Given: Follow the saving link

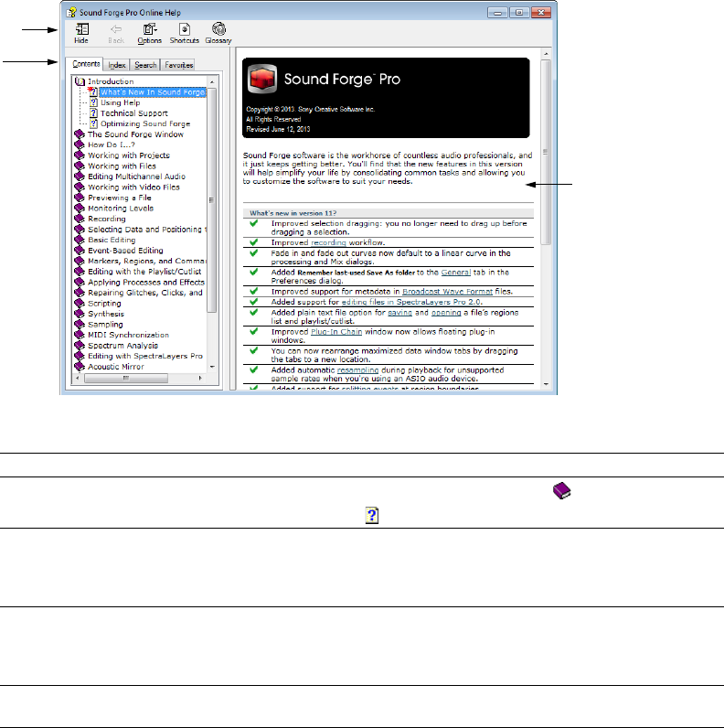Looking at the screenshot, I should click(399, 313).
